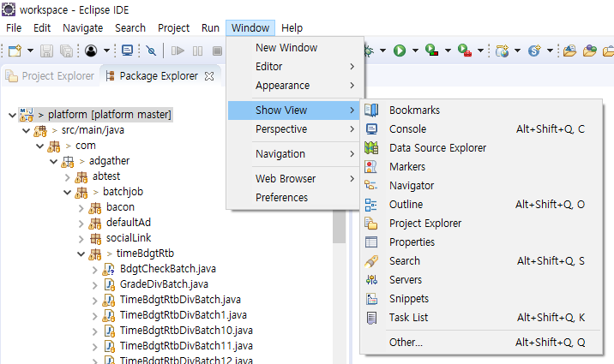Open the Appearance submenu

(293, 86)
